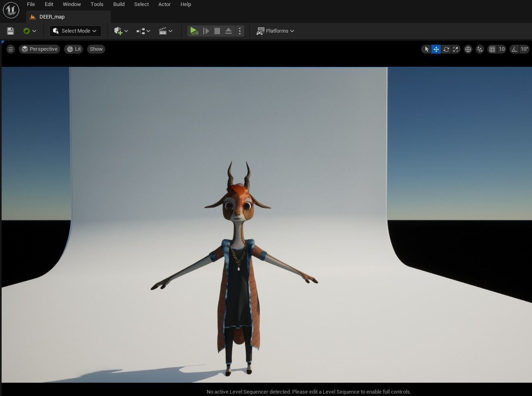This screenshot has height=396, width=532.
Task: Open the Lit view mode dropdown
Action: 74,49
